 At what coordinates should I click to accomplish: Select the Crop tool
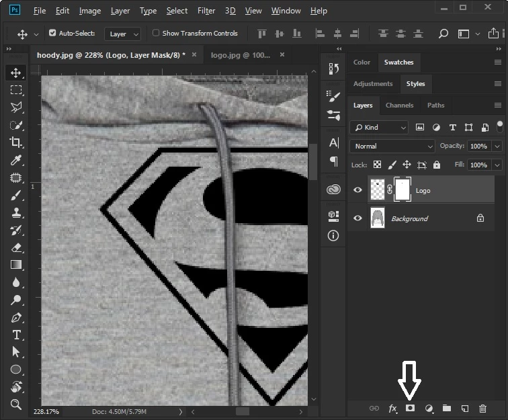coord(15,142)
